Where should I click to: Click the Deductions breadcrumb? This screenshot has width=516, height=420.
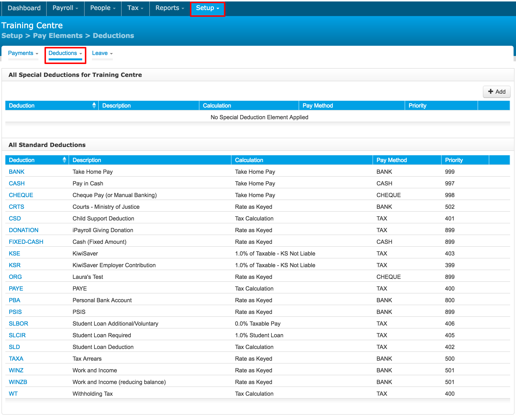[x=114, y=36]
